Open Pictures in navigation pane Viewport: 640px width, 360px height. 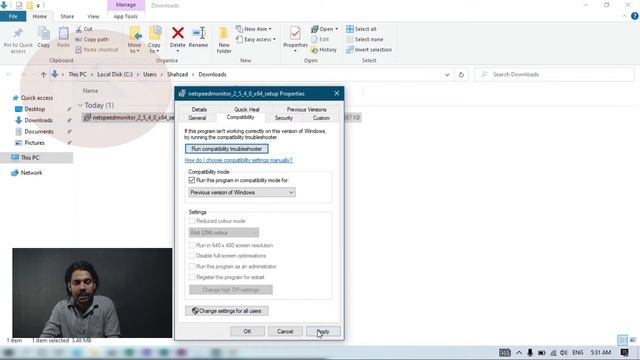pyautogui.click(x=30, y=143)
